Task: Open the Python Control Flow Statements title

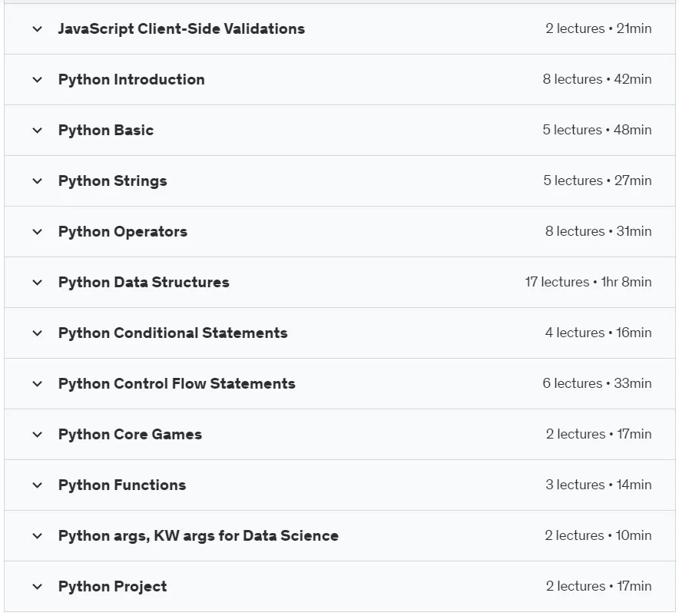Action: pyautogui.click(x=177, y=383)
